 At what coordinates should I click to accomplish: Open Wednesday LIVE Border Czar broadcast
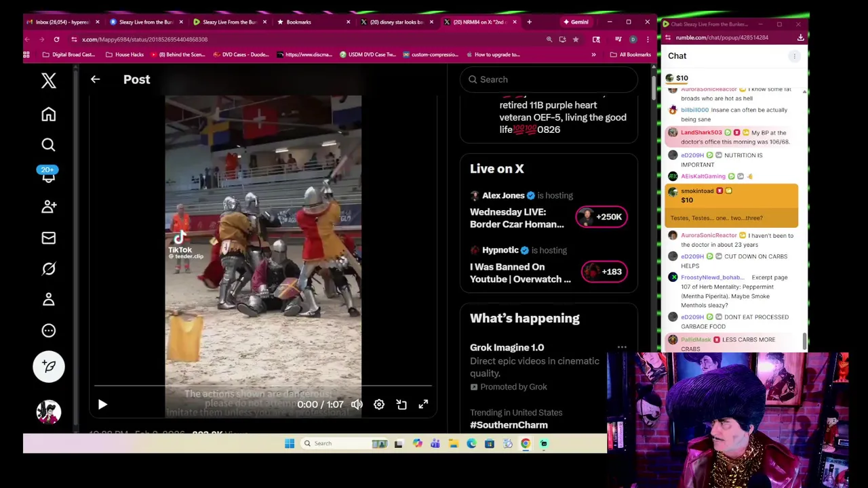(x=517, y=218)
